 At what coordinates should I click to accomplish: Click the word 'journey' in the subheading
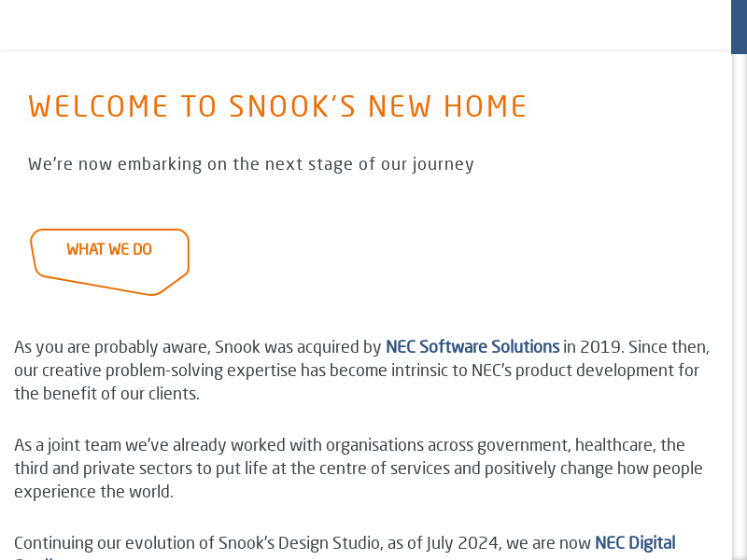tap(441, 164)
